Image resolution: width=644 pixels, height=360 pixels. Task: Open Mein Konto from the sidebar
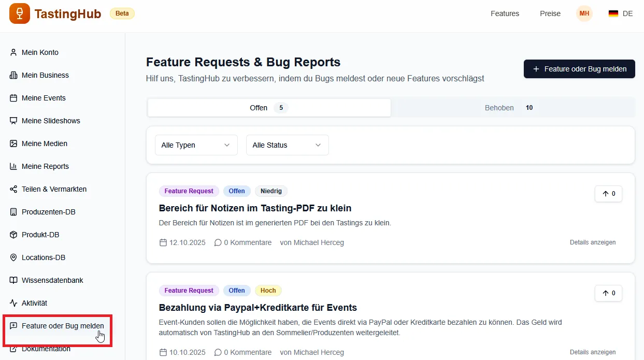(40, 52)
